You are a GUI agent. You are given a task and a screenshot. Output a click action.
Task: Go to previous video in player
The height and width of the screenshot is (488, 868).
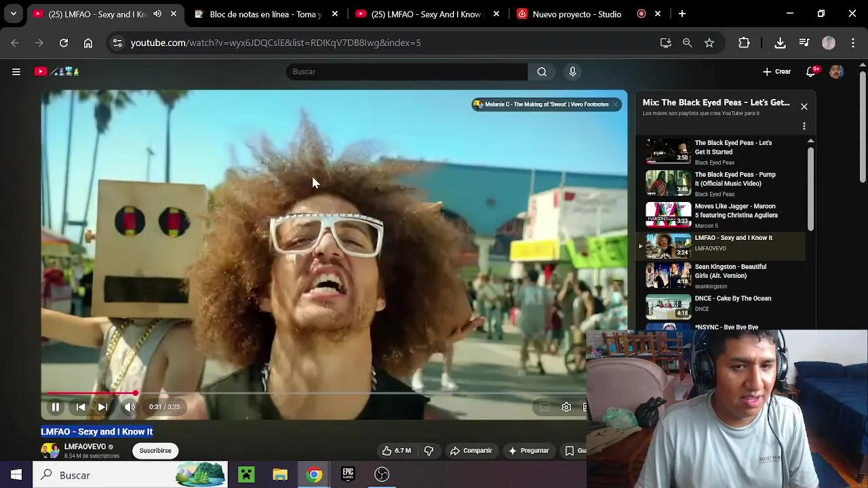[81, 407]
